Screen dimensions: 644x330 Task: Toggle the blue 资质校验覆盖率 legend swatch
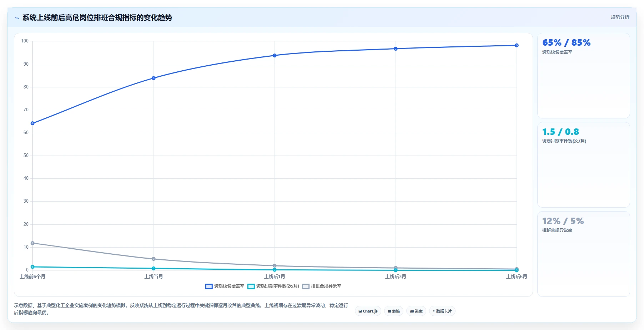tap(209, 286)
